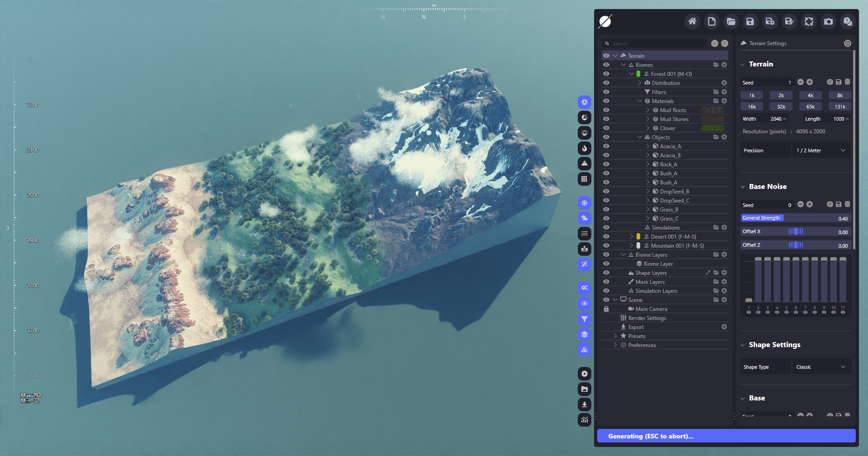Viewport: 868px width, 456px height.
Task: Click the 4k resolution preset button
Action: pos(810,95)
